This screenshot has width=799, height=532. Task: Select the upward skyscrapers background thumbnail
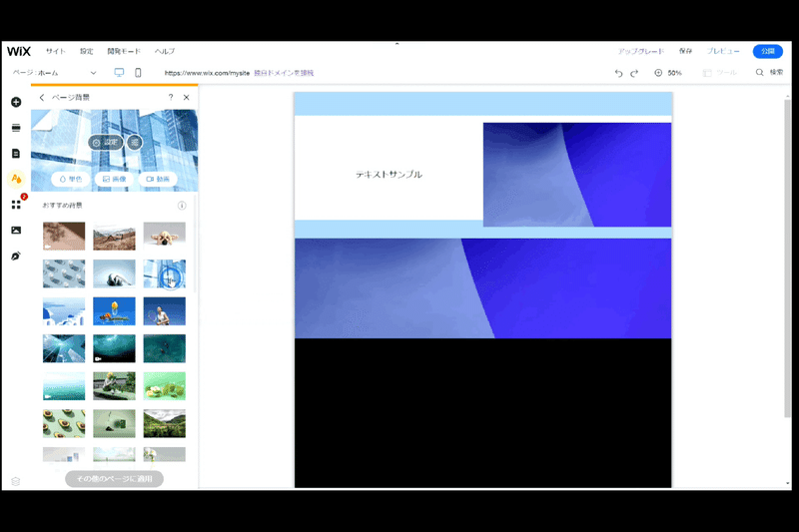pos(64,348)
